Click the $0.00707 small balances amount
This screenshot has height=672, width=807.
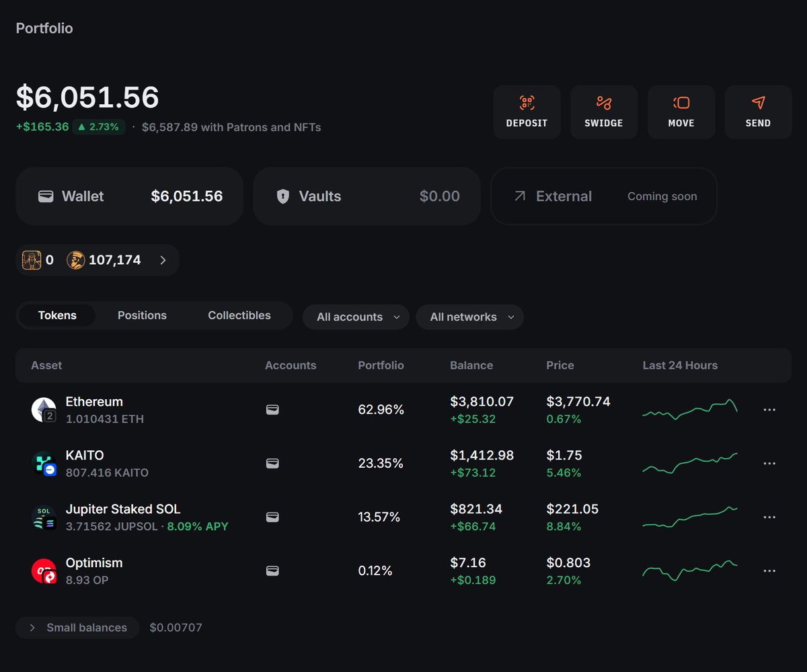click(x=176, y=628)
